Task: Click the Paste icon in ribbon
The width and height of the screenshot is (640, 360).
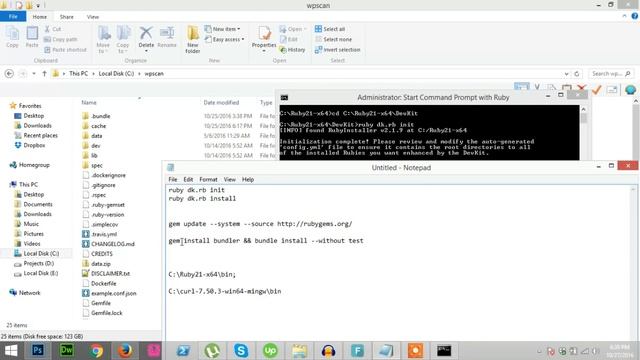Action: (x=32, y=37)
